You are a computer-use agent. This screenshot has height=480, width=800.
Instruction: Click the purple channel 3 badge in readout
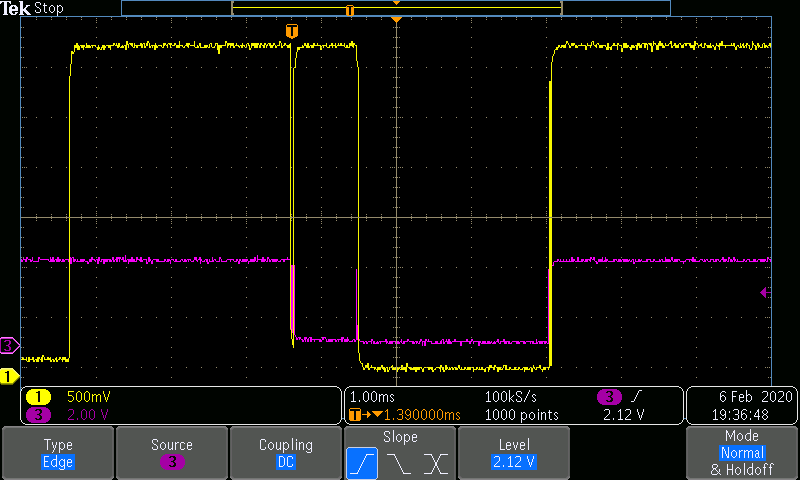(x=38, y=414)
